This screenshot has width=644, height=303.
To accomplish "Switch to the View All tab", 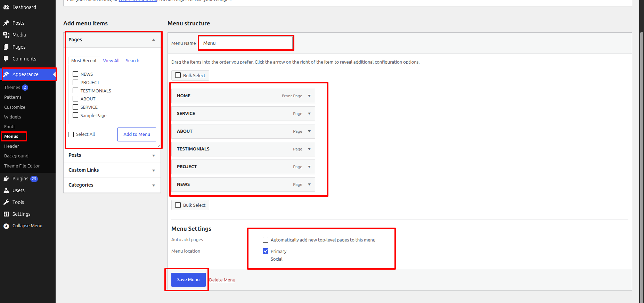I will [111, 61].
